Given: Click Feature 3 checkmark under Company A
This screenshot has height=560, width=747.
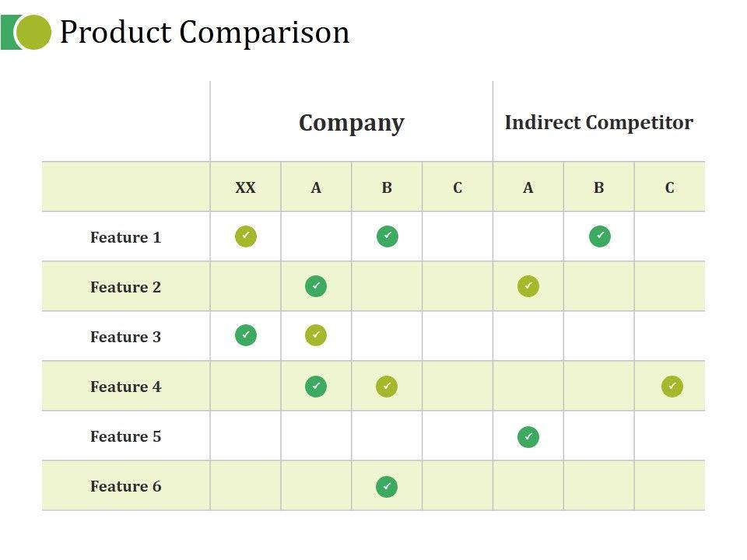Looking at the screenshot, I should (316, 335).
